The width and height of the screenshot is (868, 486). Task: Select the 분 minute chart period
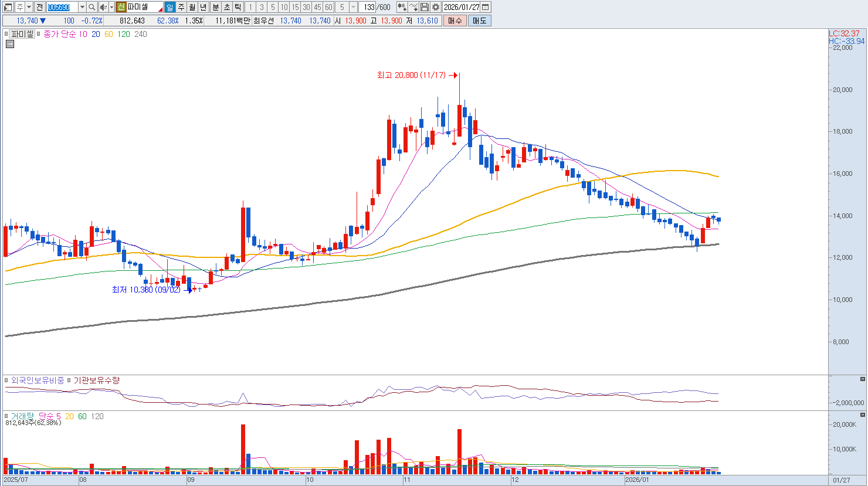(215, 7)
